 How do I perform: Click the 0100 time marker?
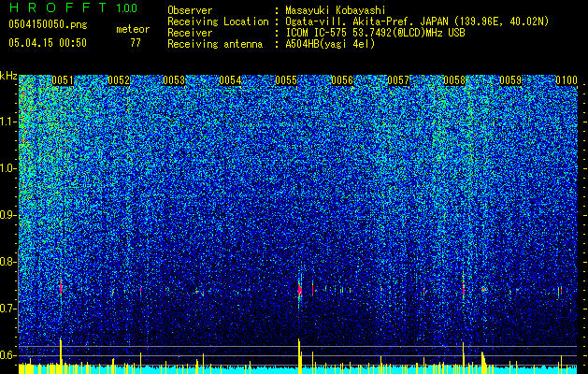[566, 80]
